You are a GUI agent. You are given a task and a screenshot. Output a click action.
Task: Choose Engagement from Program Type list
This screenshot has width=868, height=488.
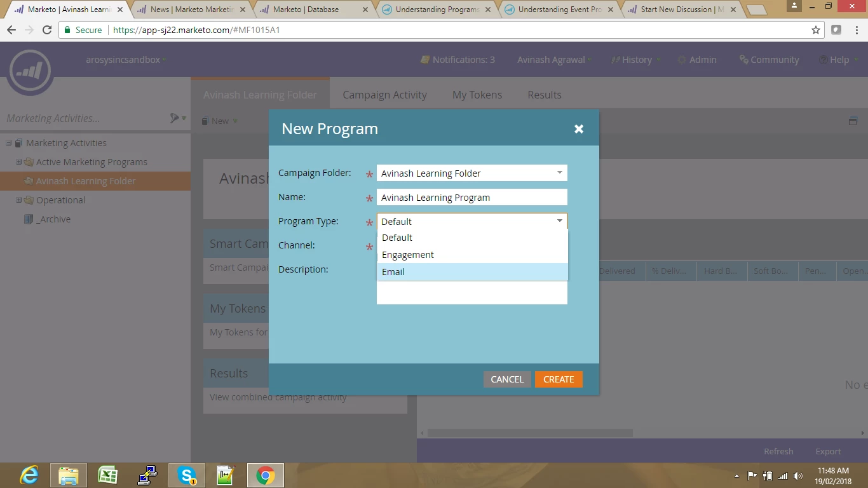point(472,255)
